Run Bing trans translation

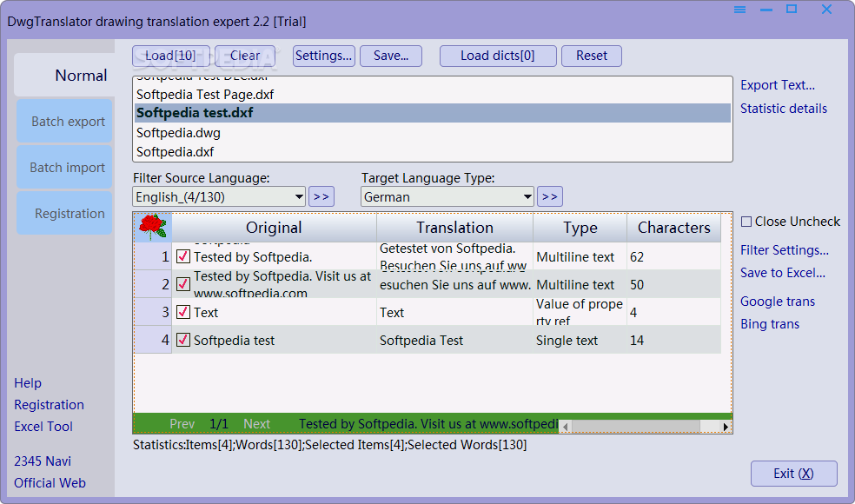coord(770,324)
